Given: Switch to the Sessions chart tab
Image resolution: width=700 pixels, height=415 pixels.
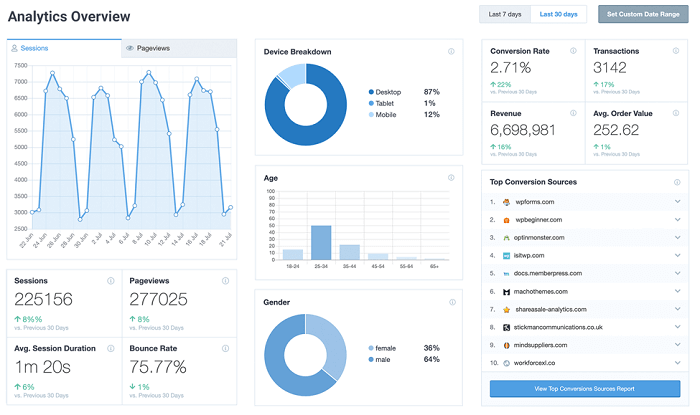Looking at the screenshot, I should 64,48.
